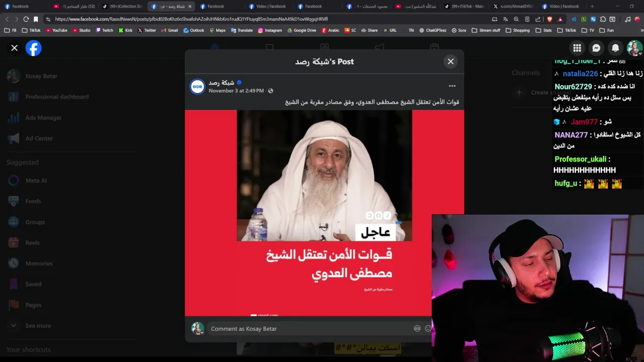This screenshot has width=644, height=362.
Task: Open the Fun bookmarks folder
Action: click(606, 30)
